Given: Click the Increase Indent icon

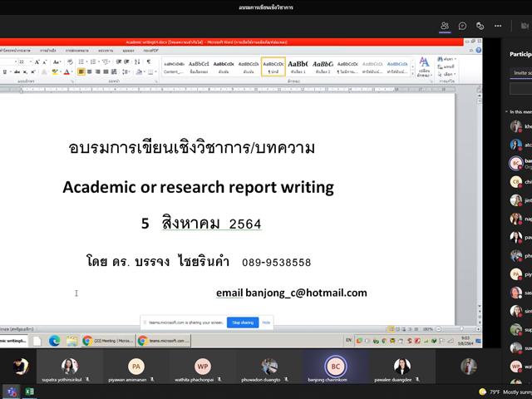Looking at the screenshot, I should [126, 62].
